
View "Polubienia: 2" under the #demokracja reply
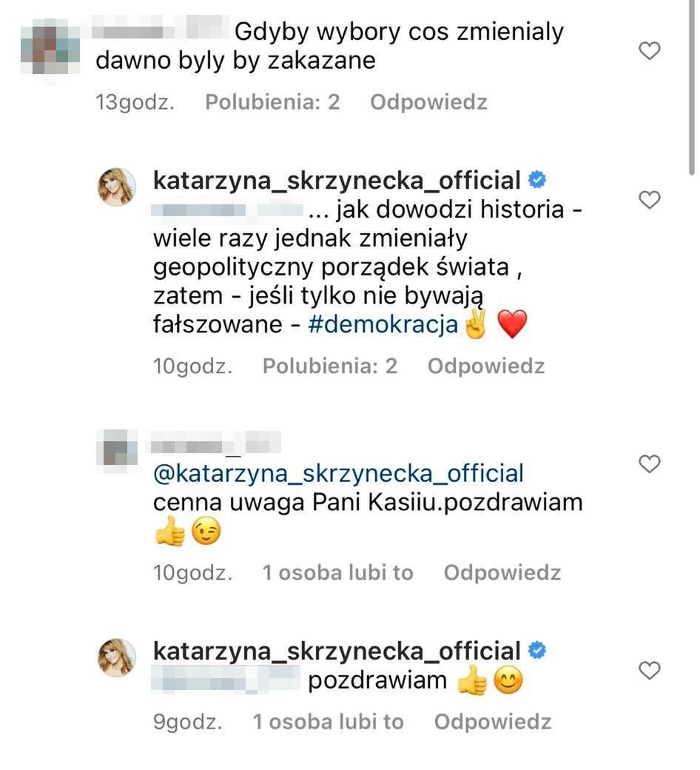point(330,366)
